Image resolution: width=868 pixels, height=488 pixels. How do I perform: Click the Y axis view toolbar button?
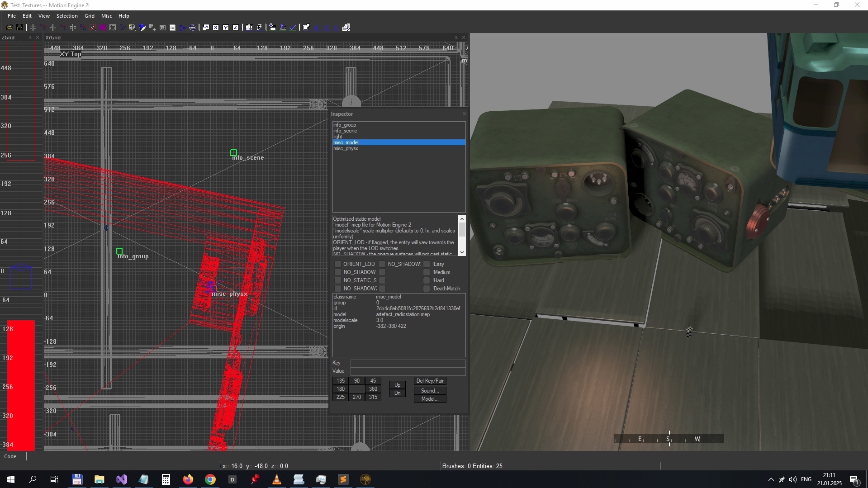226,27
